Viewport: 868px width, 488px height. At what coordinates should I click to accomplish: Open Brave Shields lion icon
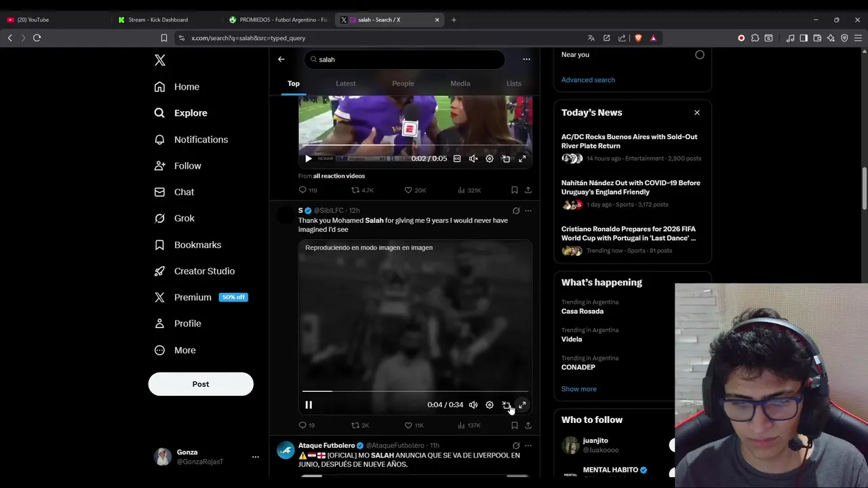tap(638, 38)
